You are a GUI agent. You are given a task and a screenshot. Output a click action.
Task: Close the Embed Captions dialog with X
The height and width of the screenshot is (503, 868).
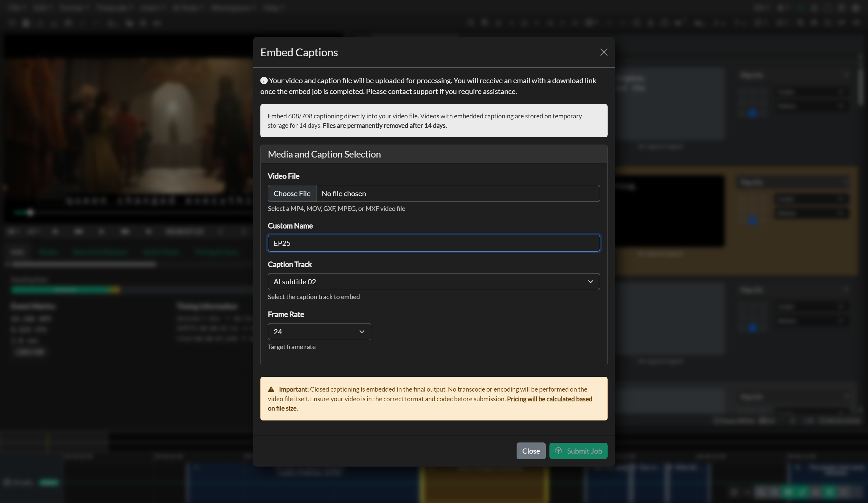(x=603, y=52)
